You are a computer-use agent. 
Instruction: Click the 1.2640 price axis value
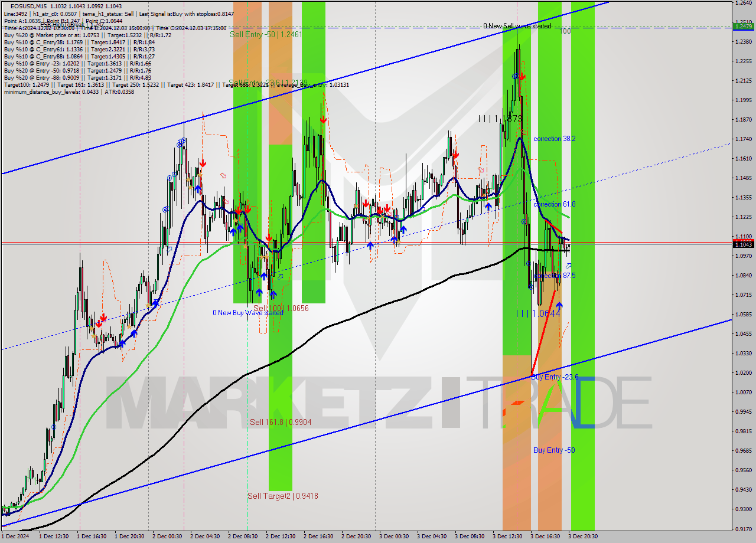[744, 2]
